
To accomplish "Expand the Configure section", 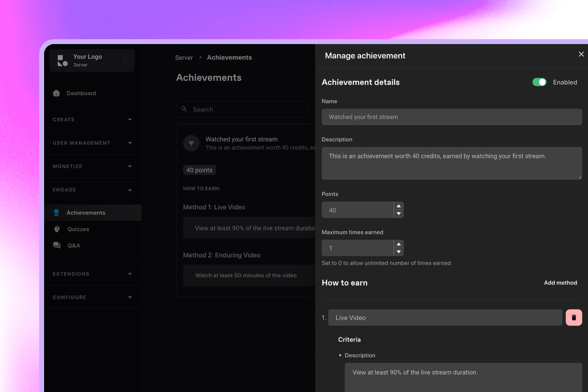I will point(92,297).
